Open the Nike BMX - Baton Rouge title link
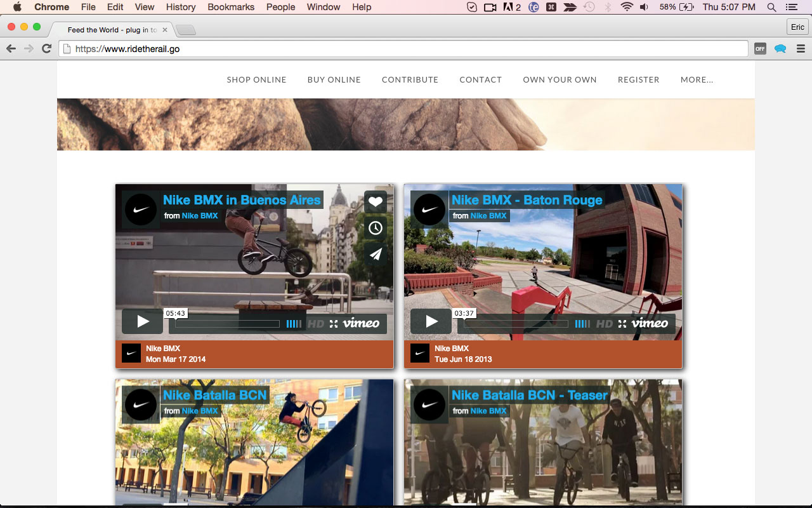Screen dimensions: 812x508 click(x=527, y=200)
